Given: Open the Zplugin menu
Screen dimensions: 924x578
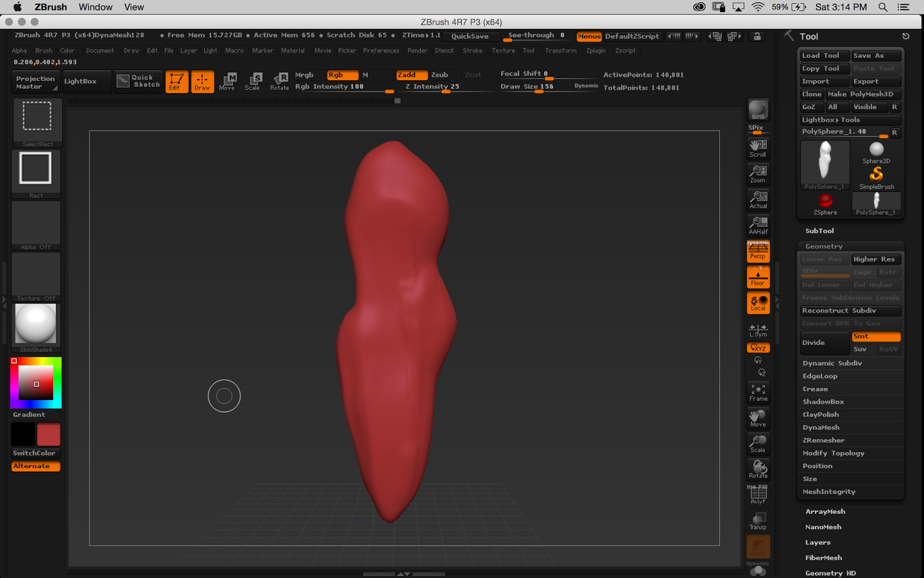Looking at the screenshot, I should (596, 51).
